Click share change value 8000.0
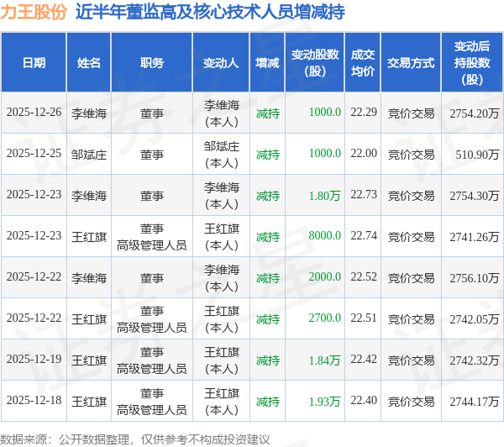The image size is (504, 447). (324, 236)
